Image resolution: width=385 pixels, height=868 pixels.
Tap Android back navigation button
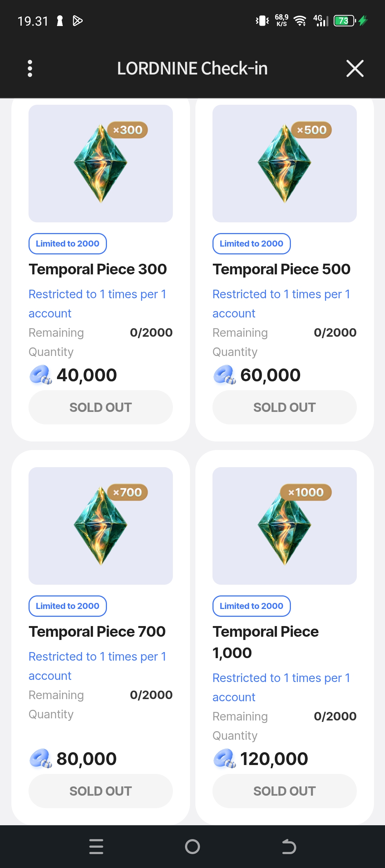tap(289, 847)
